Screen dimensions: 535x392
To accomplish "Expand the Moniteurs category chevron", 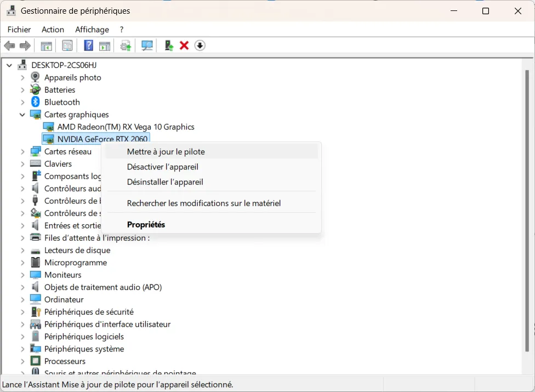I will coord(22,275).
